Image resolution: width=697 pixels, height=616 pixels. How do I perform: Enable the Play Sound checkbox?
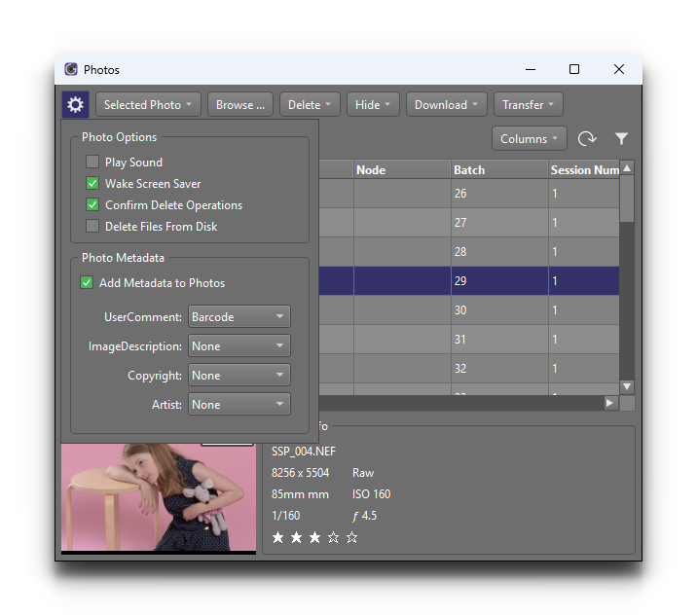[x=92, y=162]
